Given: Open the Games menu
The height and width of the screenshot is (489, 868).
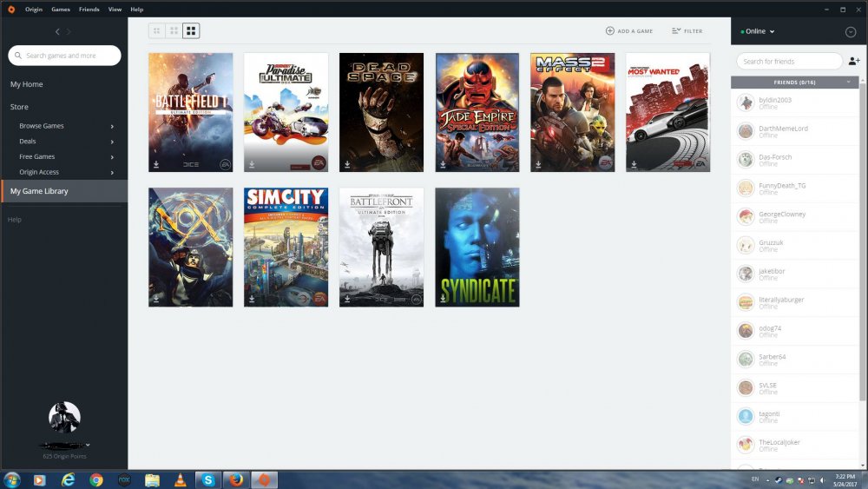Looking at the screenshot, I should click(61, 10).
